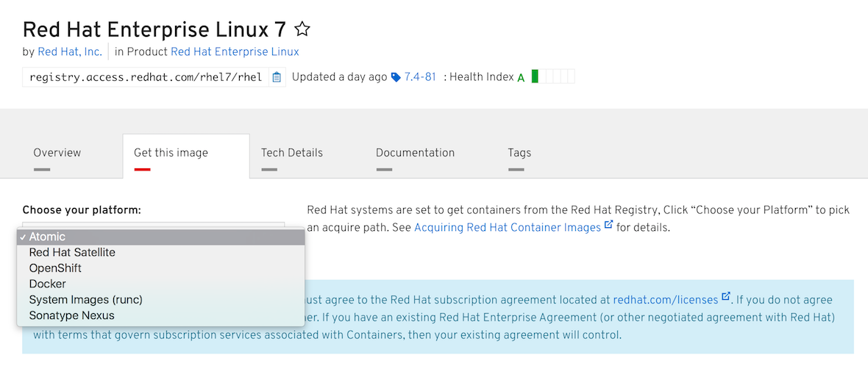This screenshot has width=868, height=369.
Task: Open the Tech Details tab
Action: click(292, 153)
